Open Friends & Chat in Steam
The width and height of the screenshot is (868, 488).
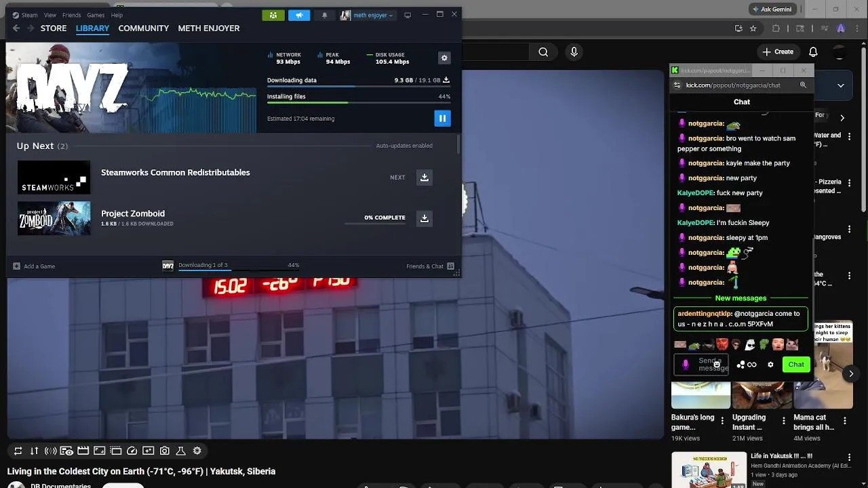pos(430,266)
